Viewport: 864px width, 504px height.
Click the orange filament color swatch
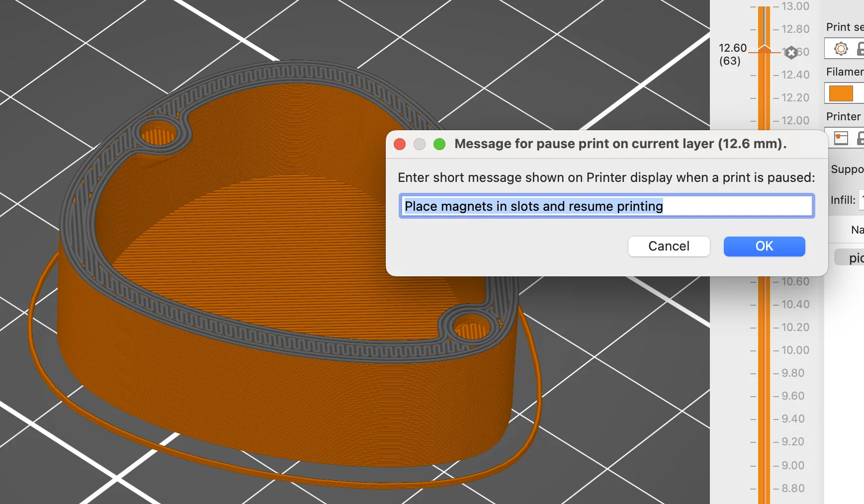(x=842, y=93)
